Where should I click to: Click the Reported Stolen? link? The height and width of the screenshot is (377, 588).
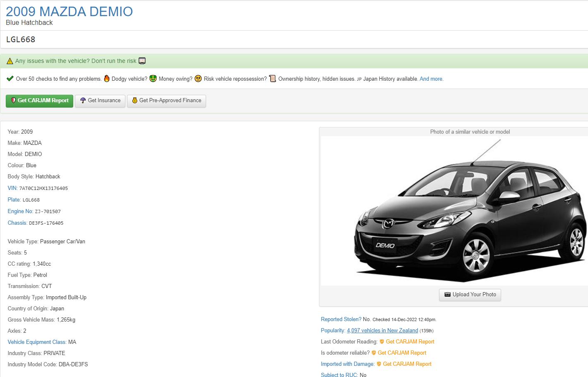341,319
